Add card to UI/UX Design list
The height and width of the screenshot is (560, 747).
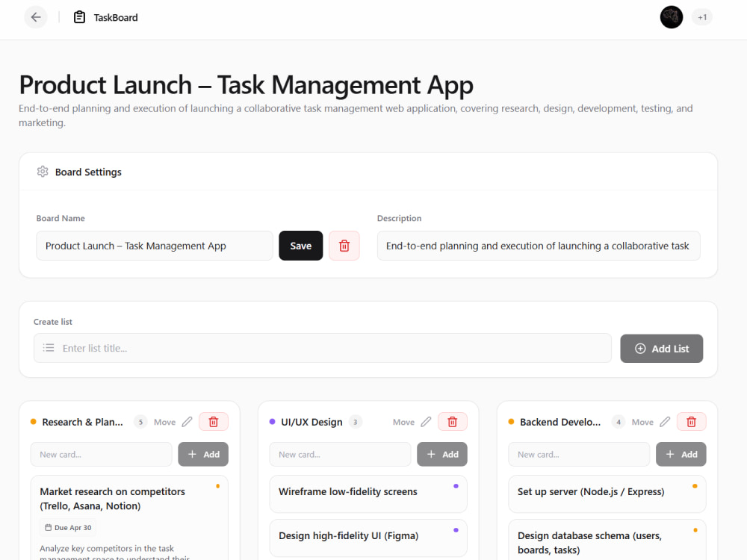442,454
